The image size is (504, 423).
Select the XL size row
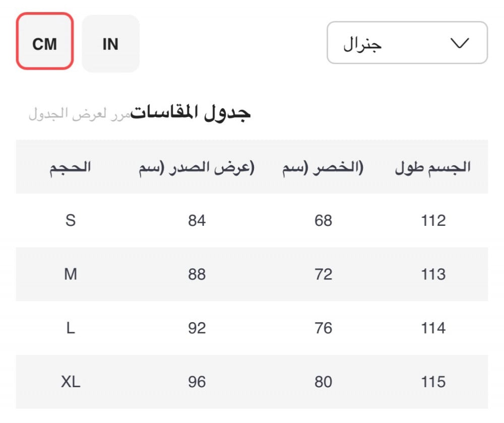(71, 382)
